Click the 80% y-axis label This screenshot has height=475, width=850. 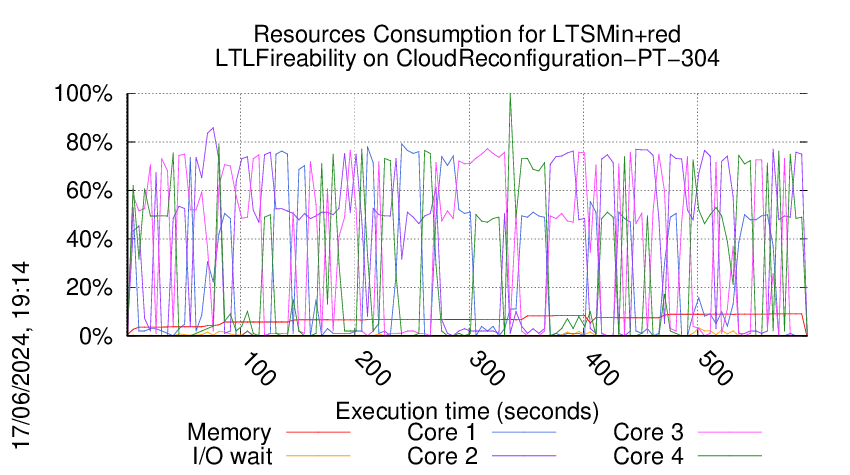[x=89, y=143]
